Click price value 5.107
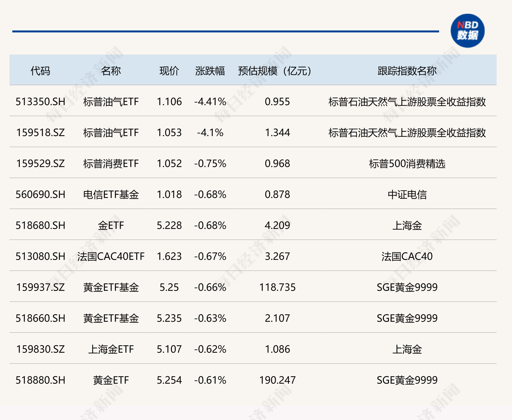Viewport: 512px width, 420px height. click(x=169, y=349)
